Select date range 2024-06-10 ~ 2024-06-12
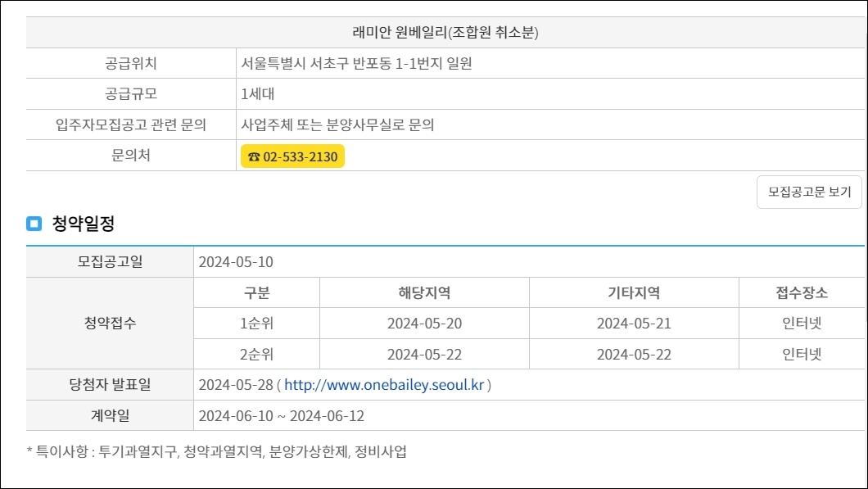Screen dimensions: 868x489 point(282,416)
